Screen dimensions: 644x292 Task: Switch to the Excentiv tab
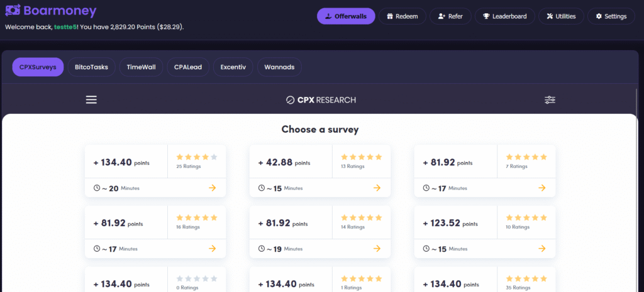click(x=233, y=67)
